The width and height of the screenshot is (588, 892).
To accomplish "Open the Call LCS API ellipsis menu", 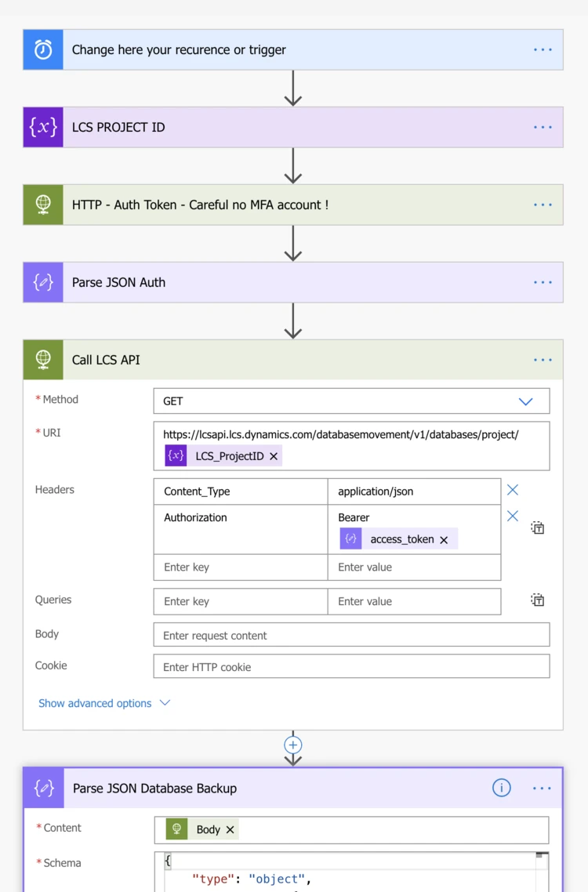I will 543,360.
